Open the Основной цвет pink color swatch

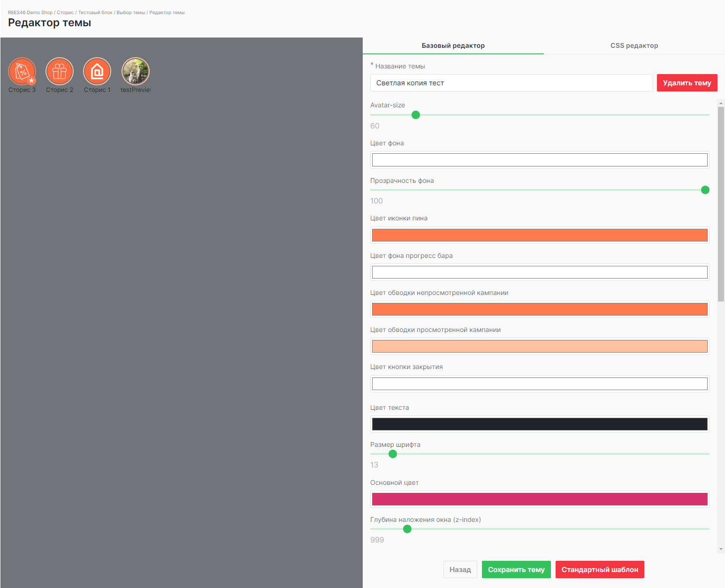coord(539,499)
